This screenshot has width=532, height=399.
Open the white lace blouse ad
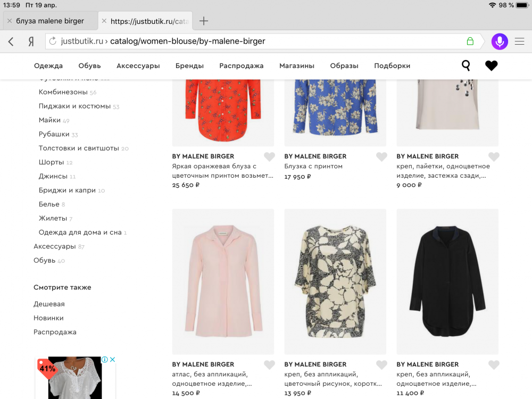75,378
